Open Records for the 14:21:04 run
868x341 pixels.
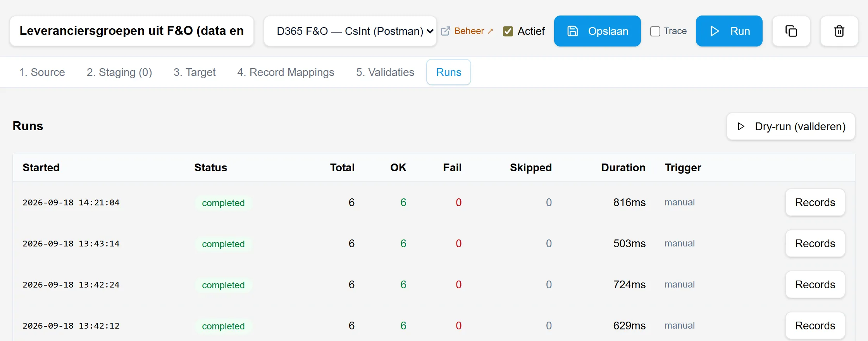[815, 202]
